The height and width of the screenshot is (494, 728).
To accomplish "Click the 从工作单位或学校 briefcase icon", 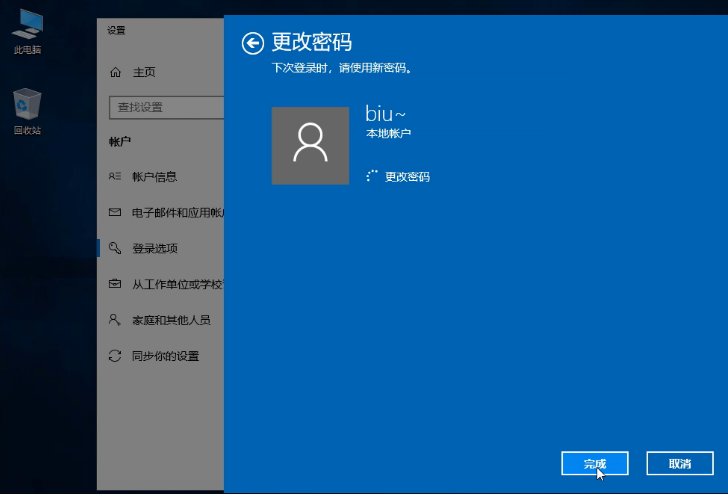I will 115,284.
